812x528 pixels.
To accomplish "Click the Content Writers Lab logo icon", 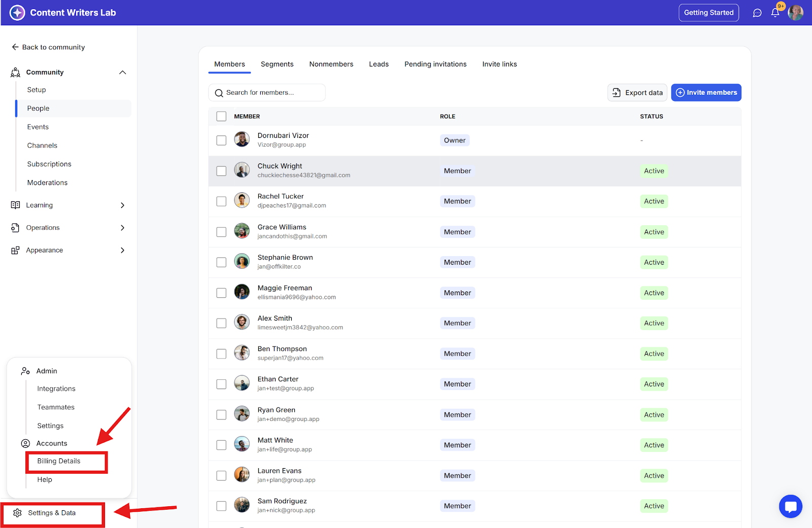I will [17, 13].
